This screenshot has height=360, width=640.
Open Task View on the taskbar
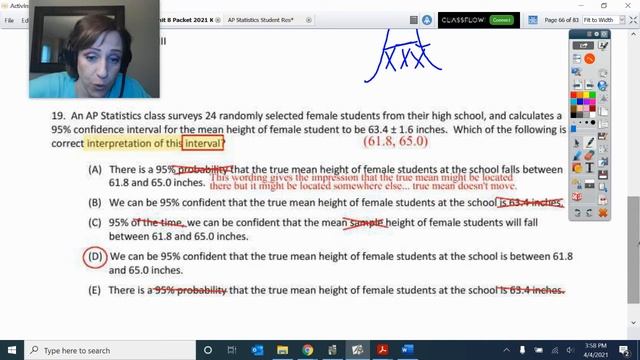(x=232, y=350)
